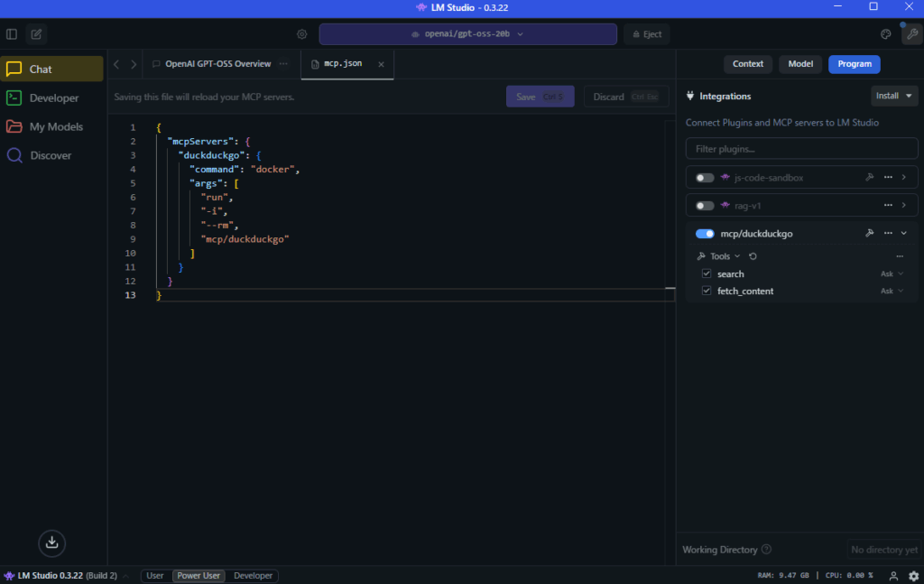Open the openai/gpt-oss-20b model dropdown
This screenshot has width=924, height=584.
(x=467, y=34)
